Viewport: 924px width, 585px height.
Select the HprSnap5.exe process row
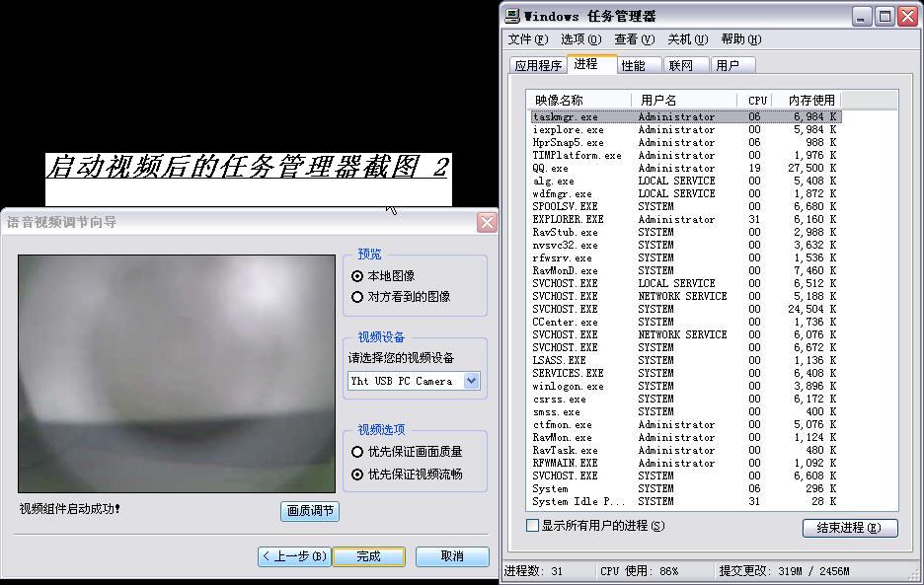click(685, 143)
